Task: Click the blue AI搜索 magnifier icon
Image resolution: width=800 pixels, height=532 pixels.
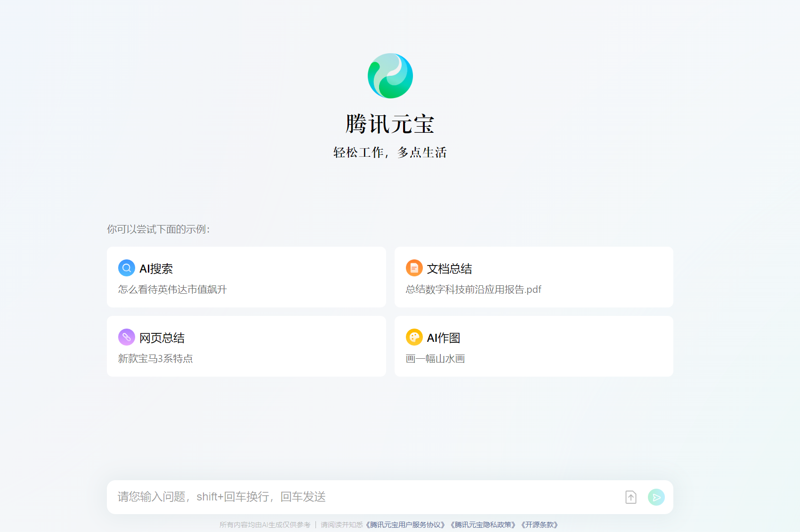Action: pos(127,268)
